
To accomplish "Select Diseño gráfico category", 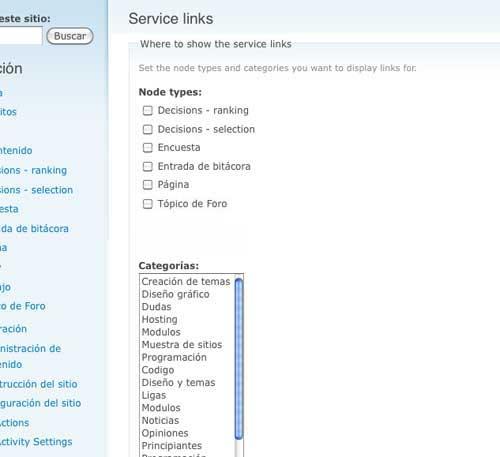I will 175,294.
